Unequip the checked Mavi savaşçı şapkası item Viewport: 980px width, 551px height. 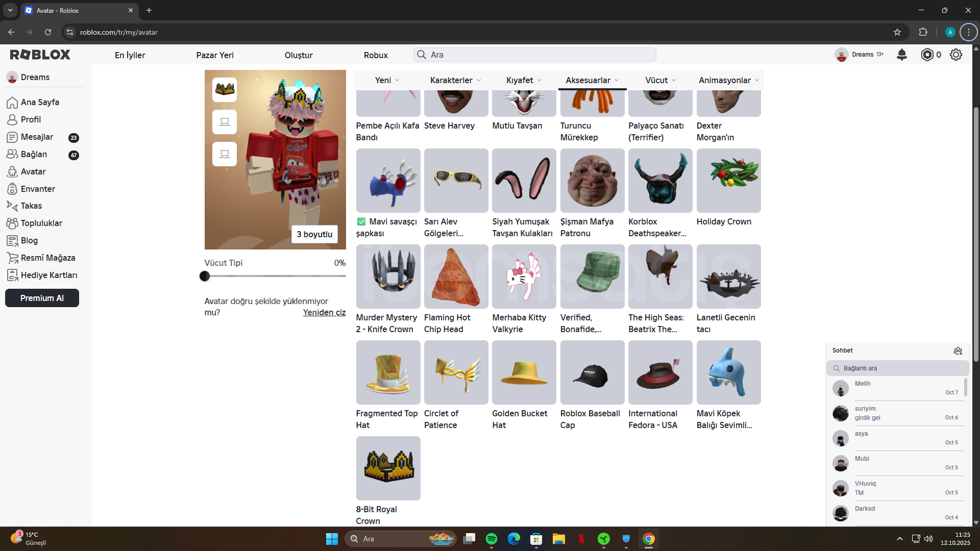pos(388,181)
